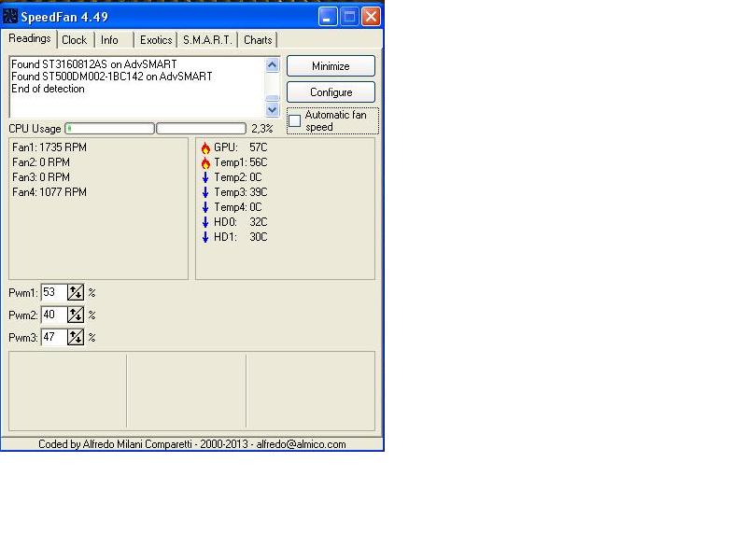
Task: Click the disabled maximize button in title bar
Action: pos(349,17)
